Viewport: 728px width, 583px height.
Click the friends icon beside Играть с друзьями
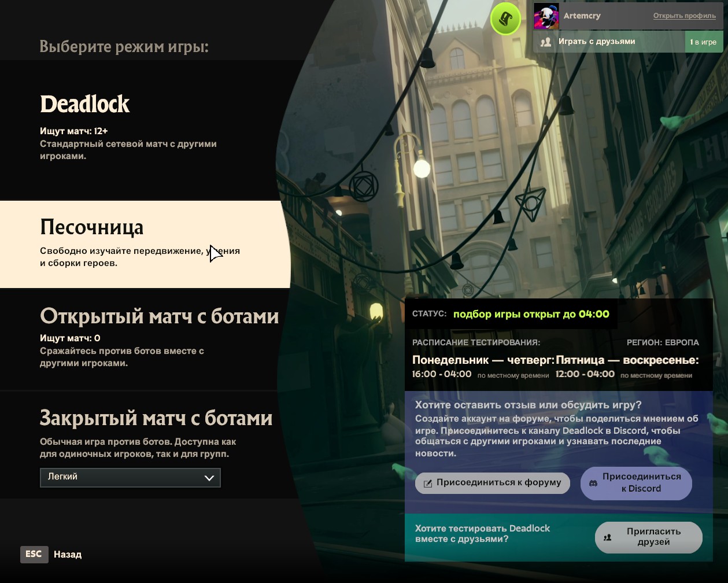tap(545, 42)
